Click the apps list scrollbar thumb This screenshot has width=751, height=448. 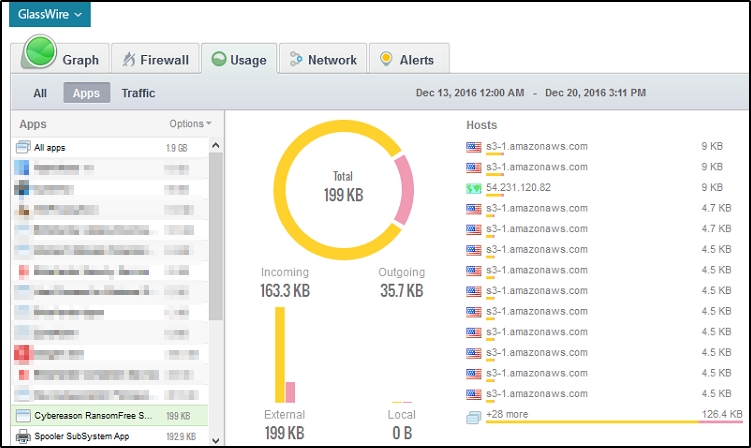pyautogui.click(x=216, y=236)
